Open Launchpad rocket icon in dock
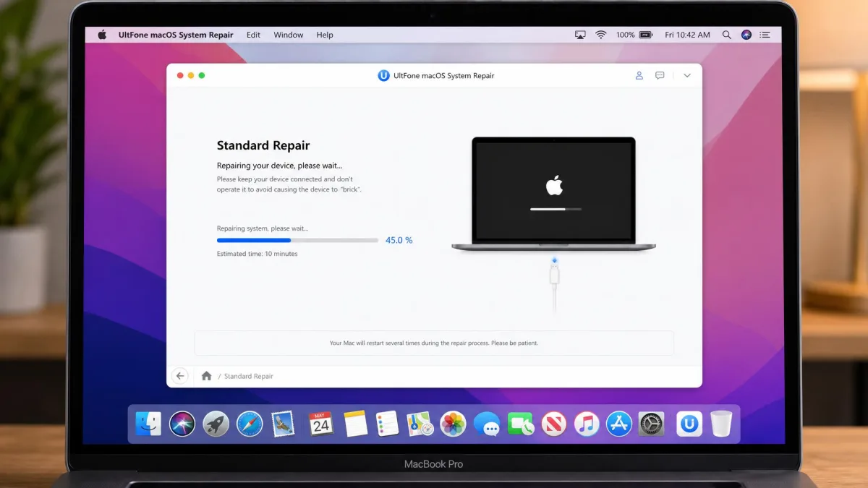 [x=216, y=424]
